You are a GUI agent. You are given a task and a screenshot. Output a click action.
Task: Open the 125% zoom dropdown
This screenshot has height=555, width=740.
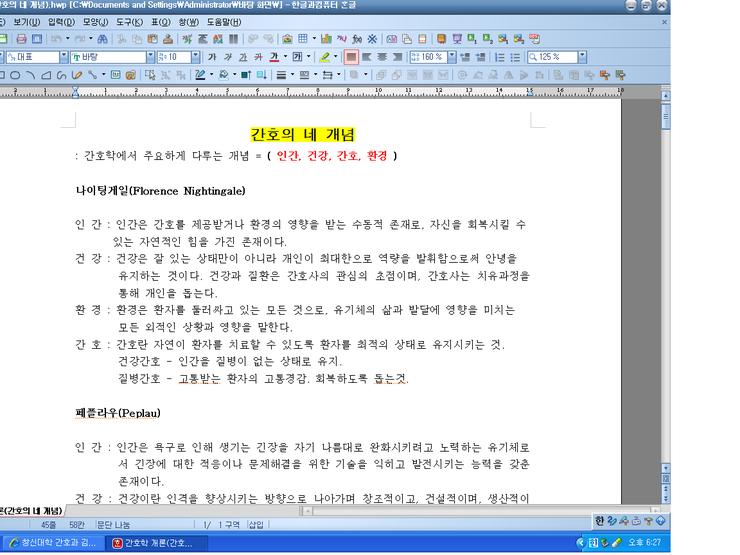pos(582,57)
